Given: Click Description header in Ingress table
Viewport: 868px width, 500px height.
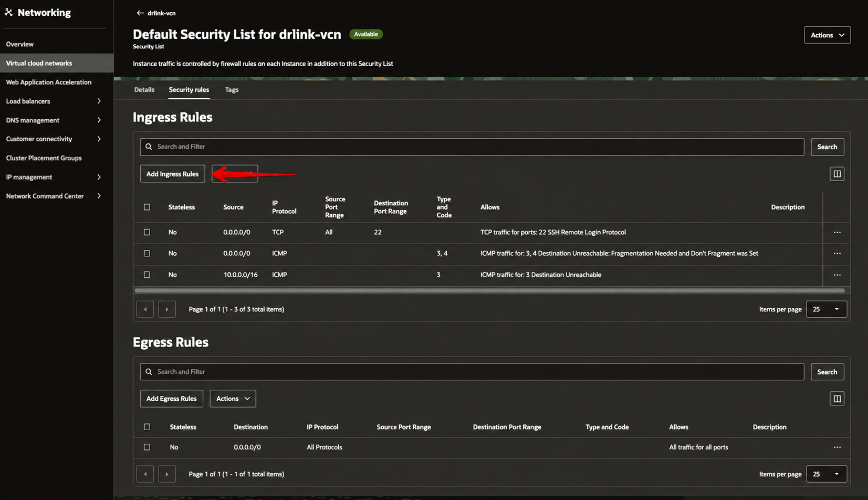Looking at the screenshot, I should point(788,207).
